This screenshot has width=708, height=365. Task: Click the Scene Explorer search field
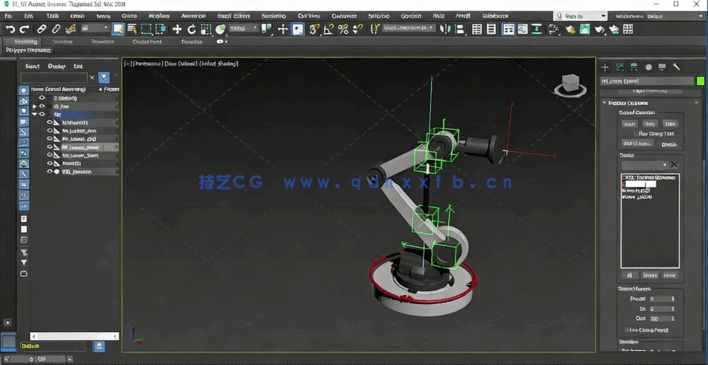pyautogui.click(x=54, y=77)
